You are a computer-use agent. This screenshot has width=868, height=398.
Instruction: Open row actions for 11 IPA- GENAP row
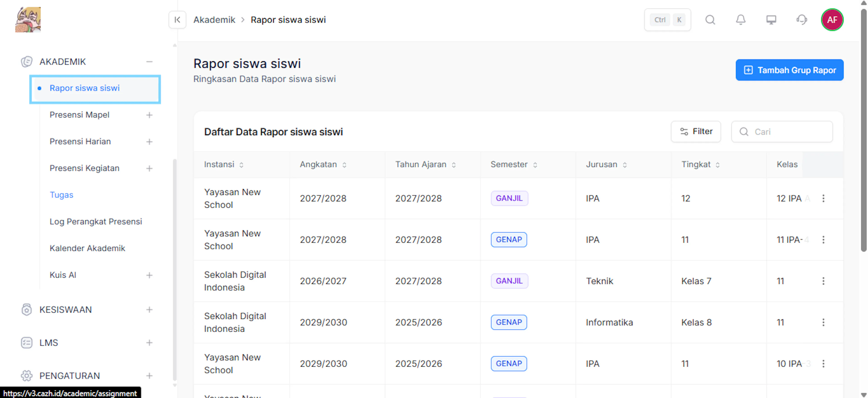click(823, 240)
